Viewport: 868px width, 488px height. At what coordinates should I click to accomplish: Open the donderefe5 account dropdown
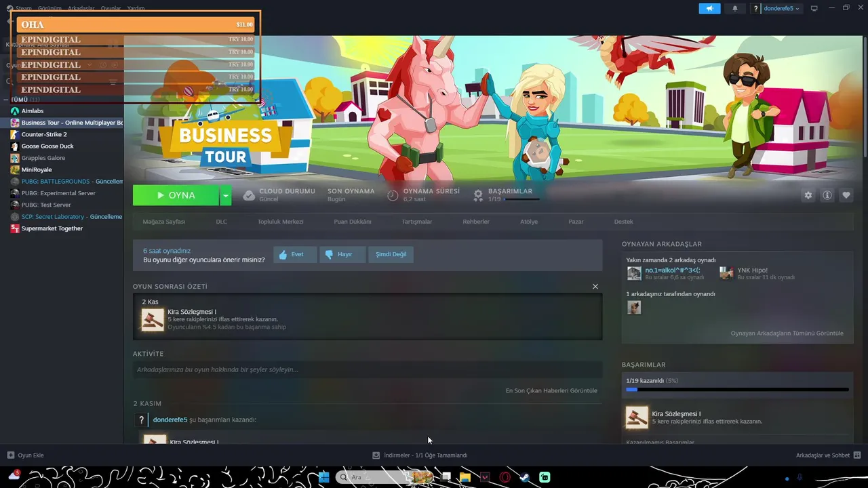tap(782, 9)
